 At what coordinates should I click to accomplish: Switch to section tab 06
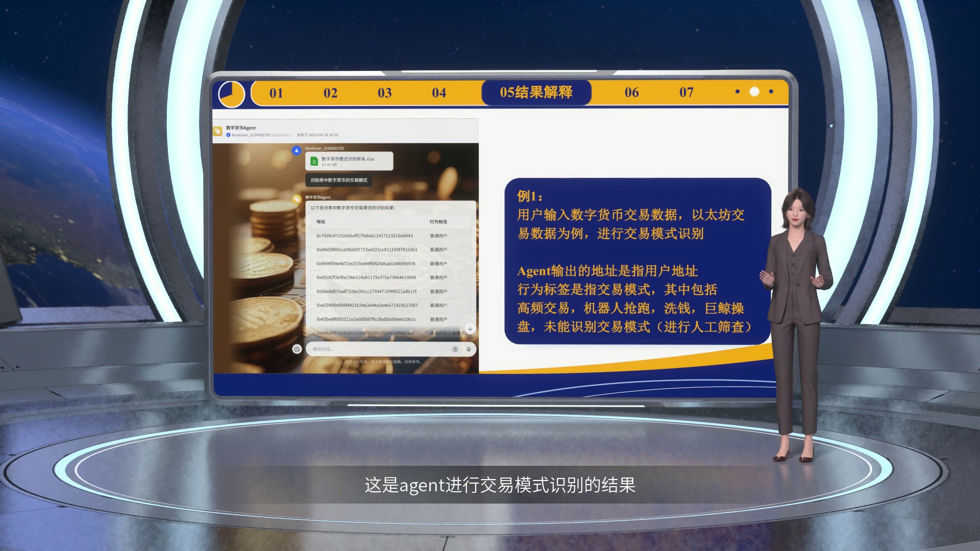point(632,92)
